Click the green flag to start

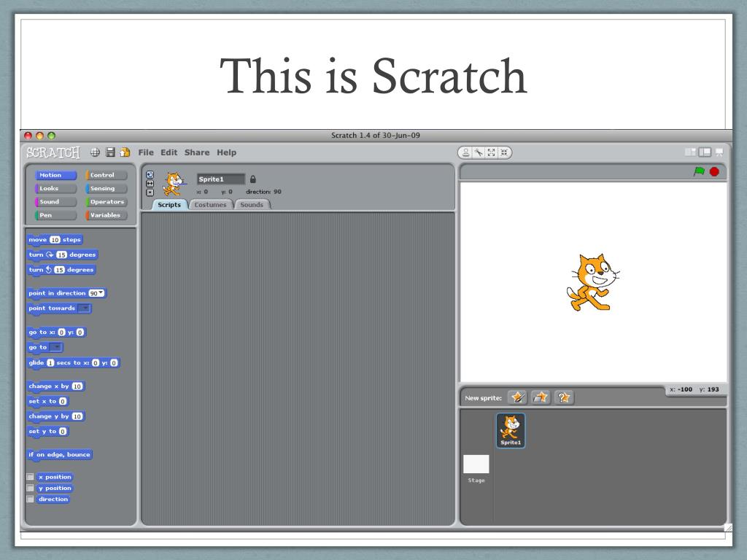[x=699, y=171]
